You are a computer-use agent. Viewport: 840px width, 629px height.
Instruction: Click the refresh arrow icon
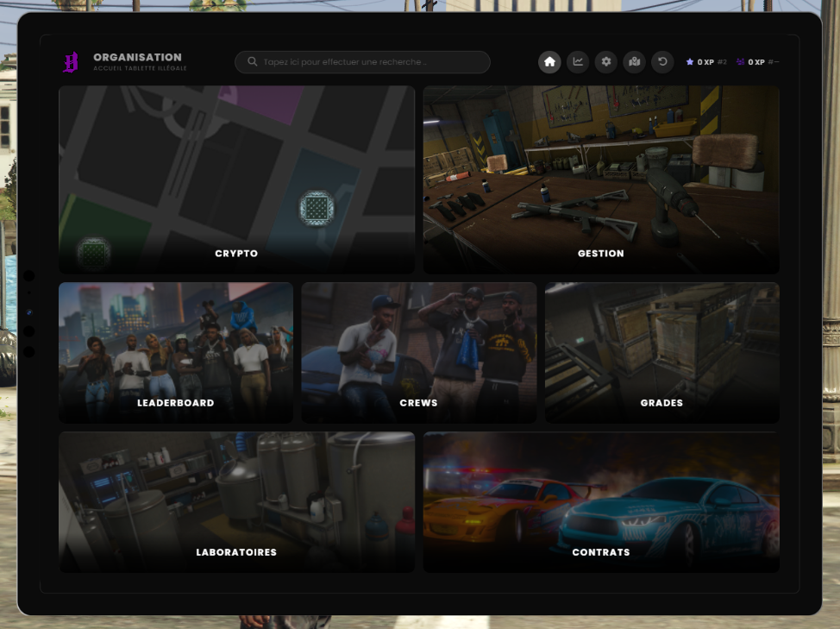point(662,62)
